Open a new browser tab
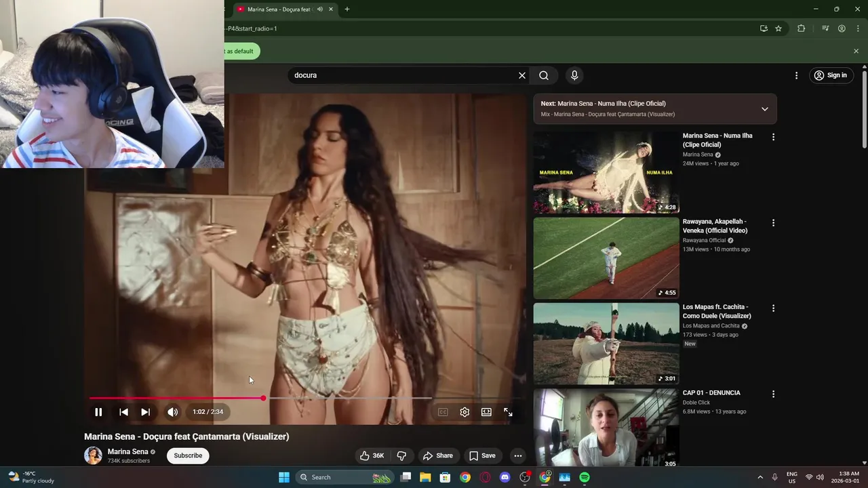Viewport: 868px width, 488px height. pos(347,9)
